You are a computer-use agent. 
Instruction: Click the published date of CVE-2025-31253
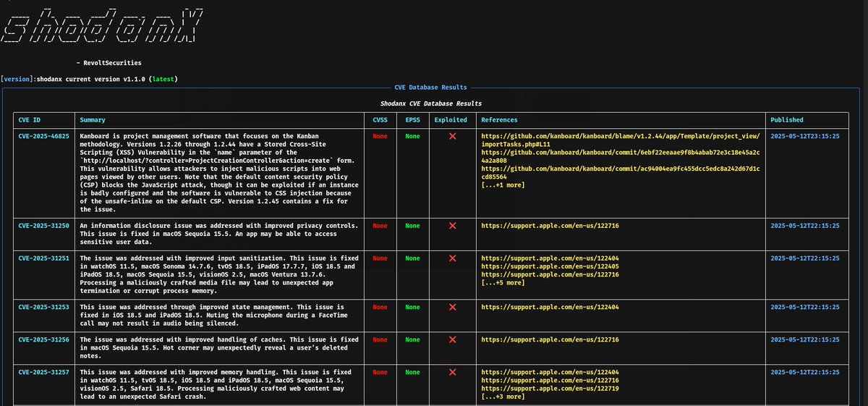pyautogui.click(x=805, y=308)
